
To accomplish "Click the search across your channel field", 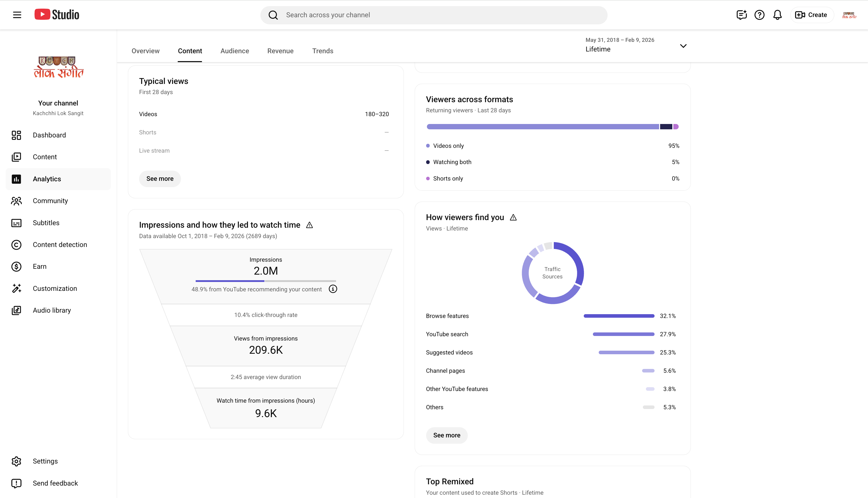I will tap(434, 15).
